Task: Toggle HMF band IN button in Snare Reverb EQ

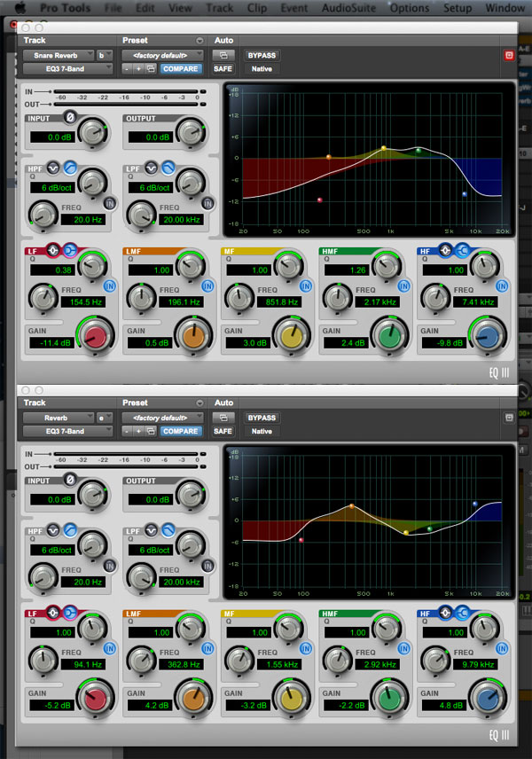Action: coord(403,286)
